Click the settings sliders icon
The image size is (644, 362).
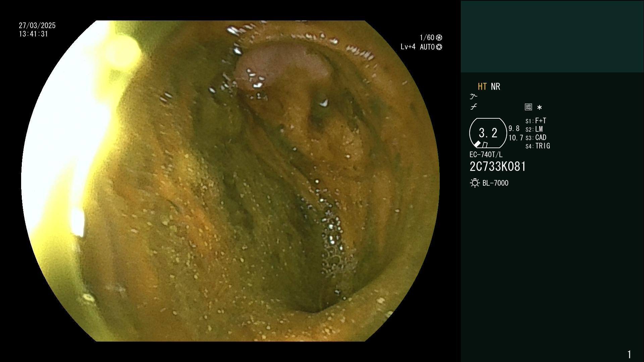[528, 107]
